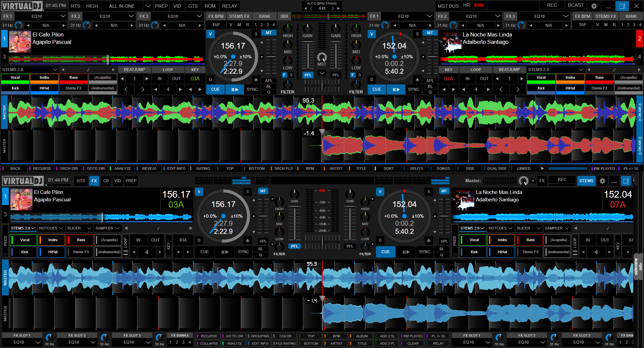Click SYNC button on lower left deck
The width and height of the screenshot is (644, 348).
coord(243,252)
